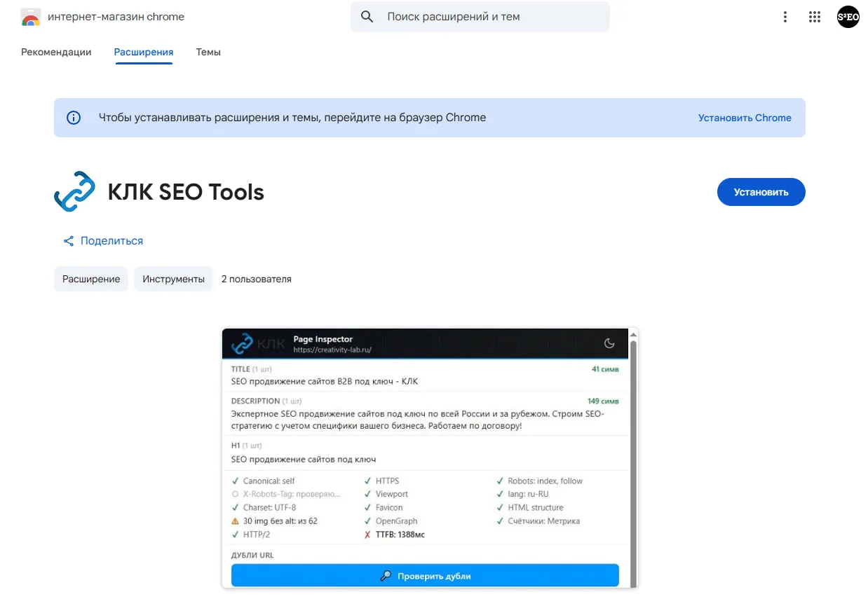Click the КЛК SEO Tools chain-link logo
The image size is (868, 599).
[74, 191]
